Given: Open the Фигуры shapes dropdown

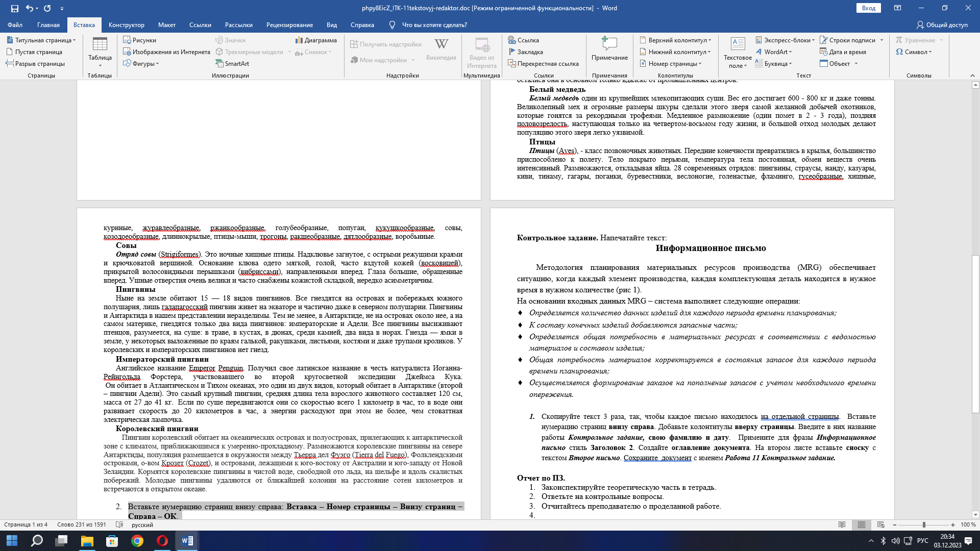Looking at the screenshot, I should (x=141, y=63).
